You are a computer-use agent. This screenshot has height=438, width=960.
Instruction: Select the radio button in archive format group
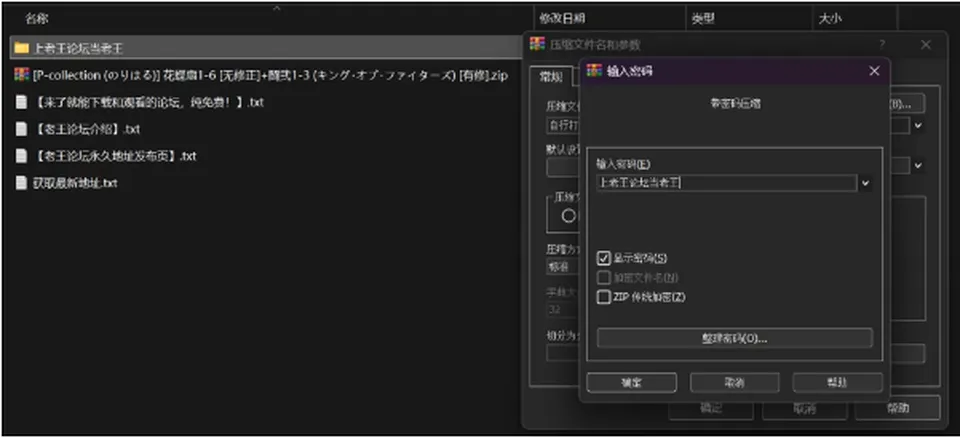568,216
